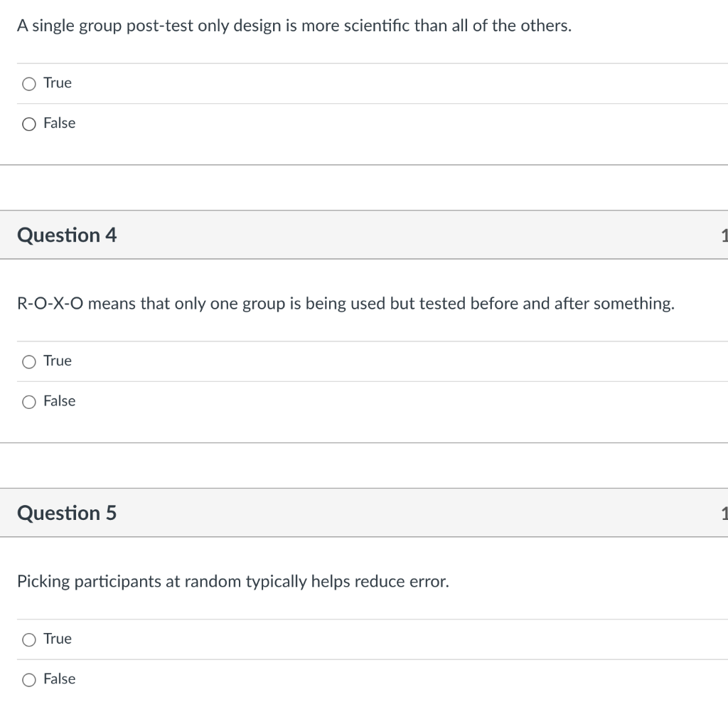Image resolution: width=728 pixels, height=707 pixels.
Task: Select True for the single group post-test question
Action: point(28,83)
